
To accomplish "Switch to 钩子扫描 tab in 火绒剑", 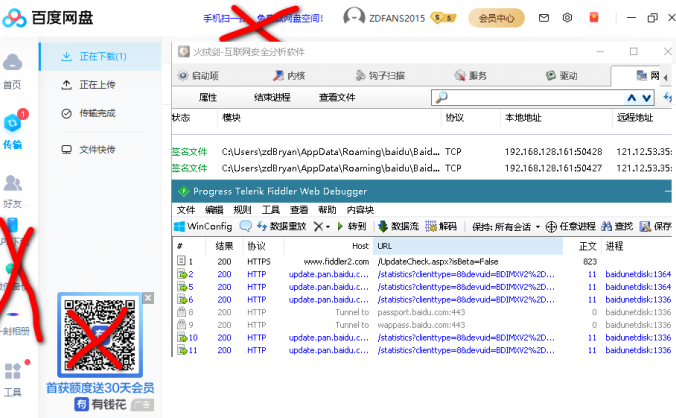I will coord(380,76).
